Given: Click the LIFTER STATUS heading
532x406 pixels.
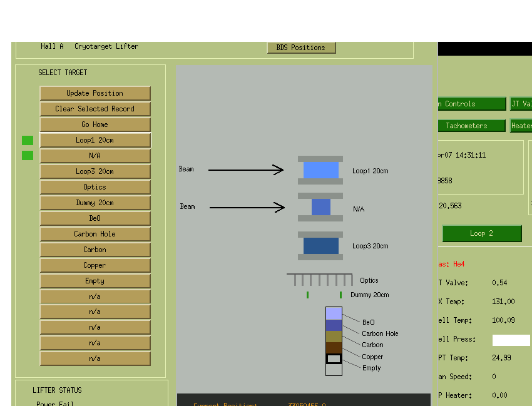Looking at the screenshot, I should [57, 390].
